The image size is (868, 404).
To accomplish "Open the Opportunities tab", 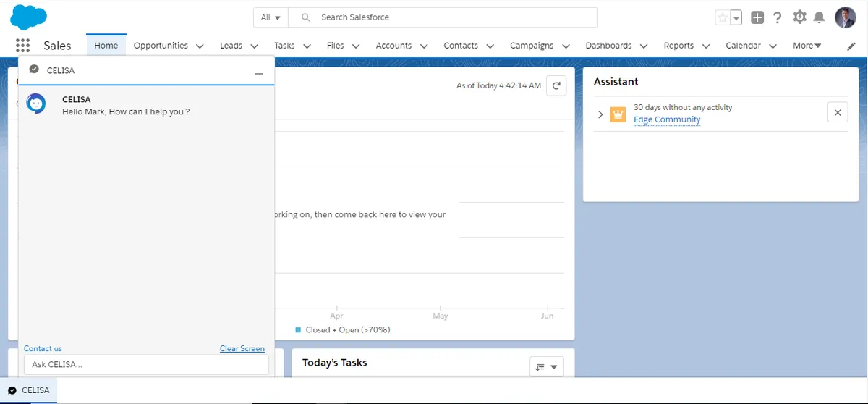I will [x=161, y=45].
